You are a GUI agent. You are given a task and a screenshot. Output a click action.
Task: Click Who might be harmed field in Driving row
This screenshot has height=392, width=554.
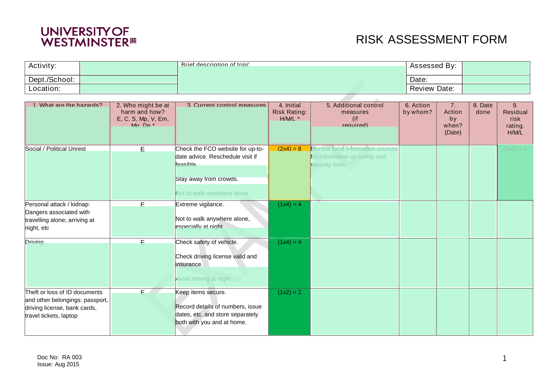click(x=143, y=265)
